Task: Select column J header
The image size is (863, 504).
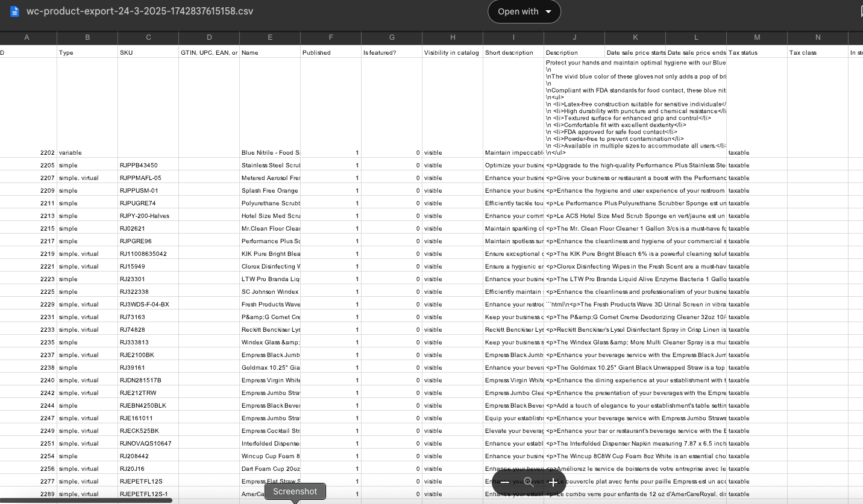Action: click(574, 37)
